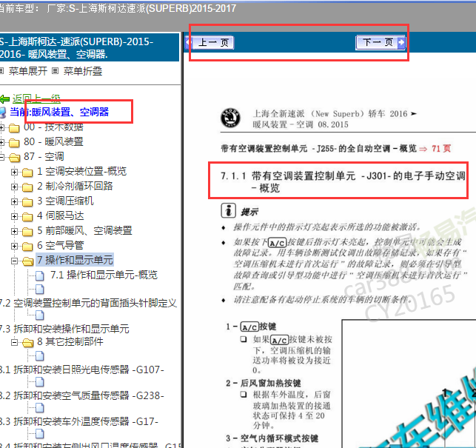Click folder icon of 6 空气导管
The image size is (476, 448).
click(27, 247)
